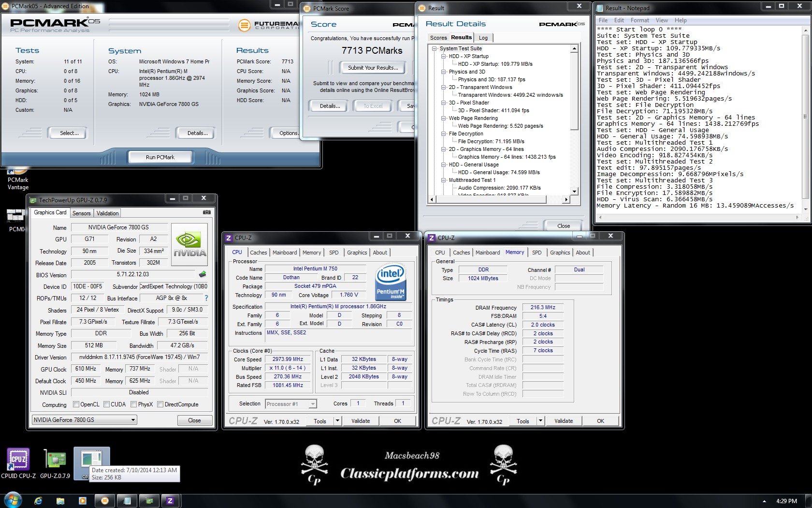
Task: Click the BIOS save chip icon in GPU-Z
Action: (203, 274)
